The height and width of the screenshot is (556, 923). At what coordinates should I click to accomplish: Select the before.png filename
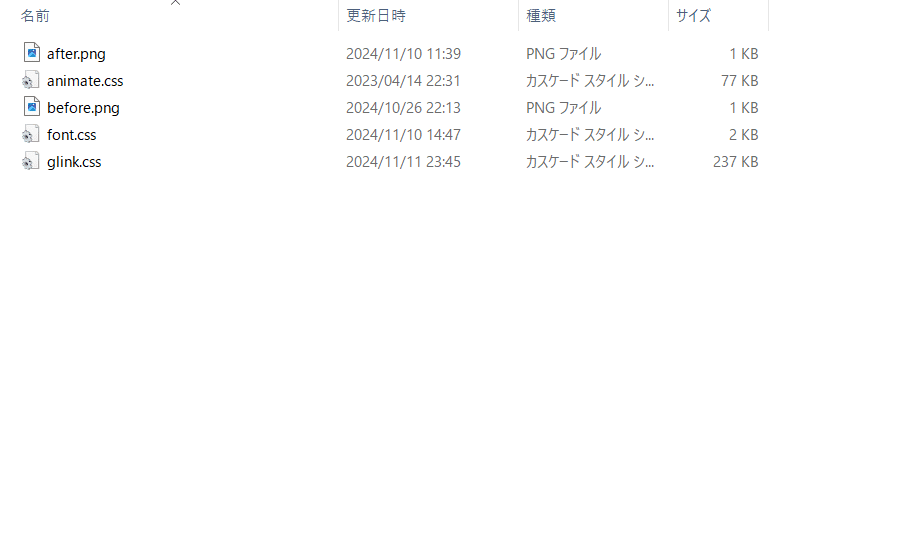(84, 108)
